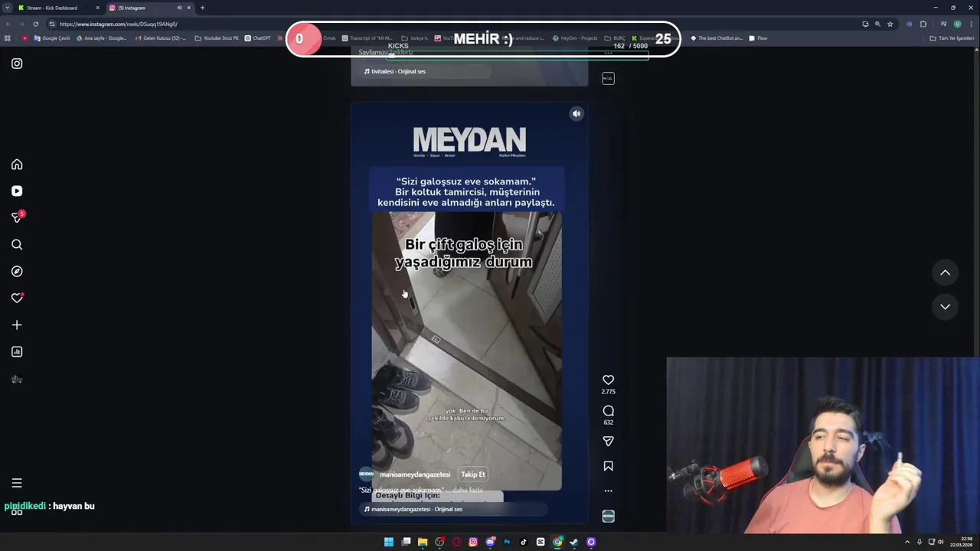Viewport: 980px width, 551px height.
Task: Open Notifications heart in sidebar
Action: click(17, 298)
